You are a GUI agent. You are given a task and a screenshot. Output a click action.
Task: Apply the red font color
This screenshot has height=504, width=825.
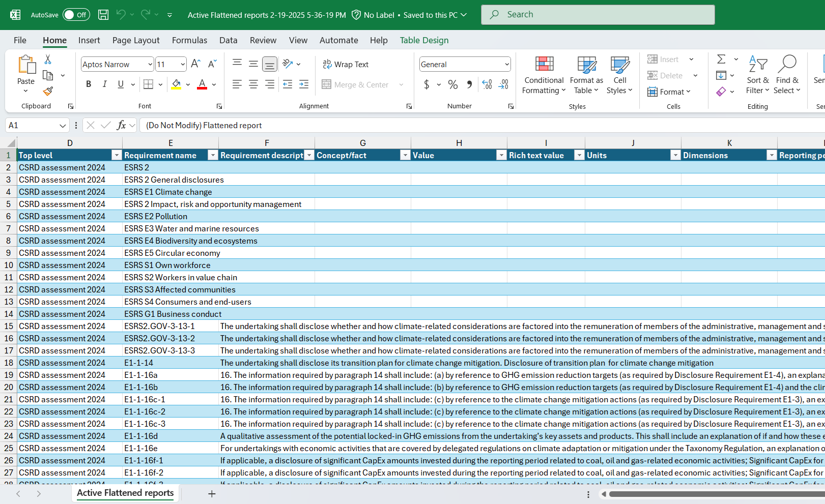(x=202, y=84)
